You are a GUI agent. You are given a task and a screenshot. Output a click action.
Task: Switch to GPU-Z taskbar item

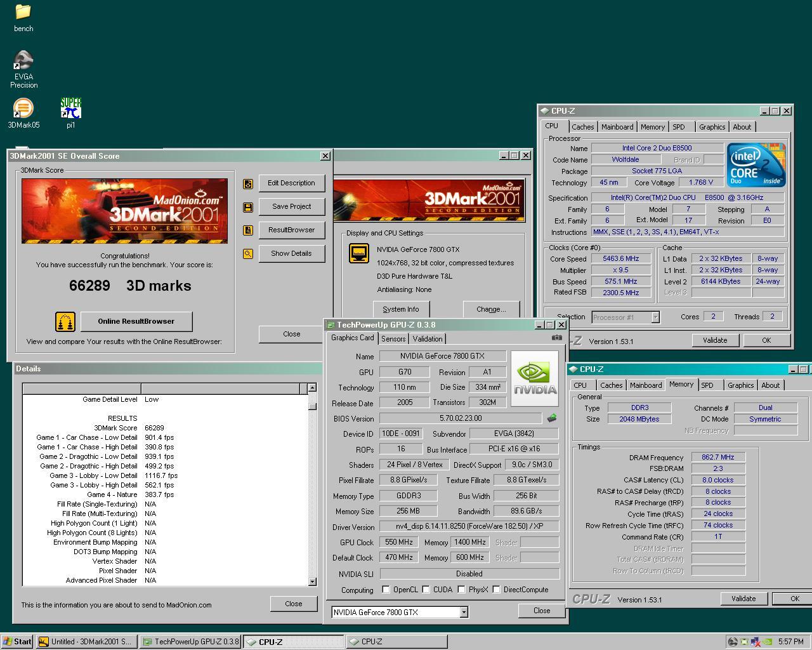click(x=190, y=642)
